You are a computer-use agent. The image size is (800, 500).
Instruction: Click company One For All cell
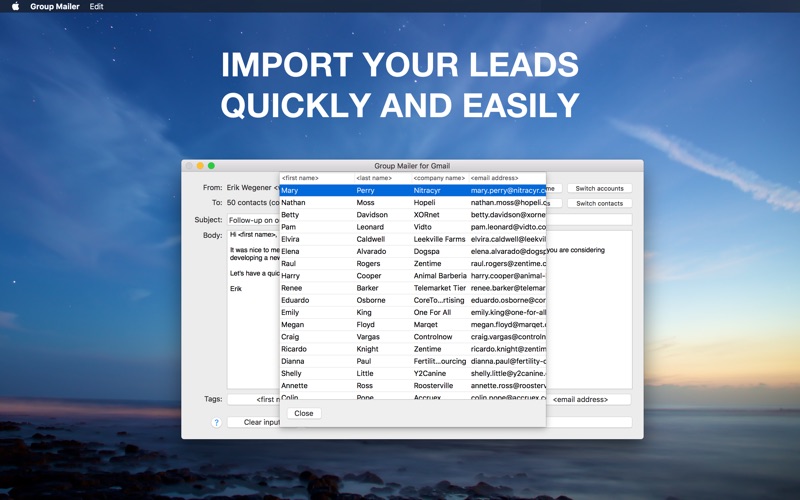432,313
